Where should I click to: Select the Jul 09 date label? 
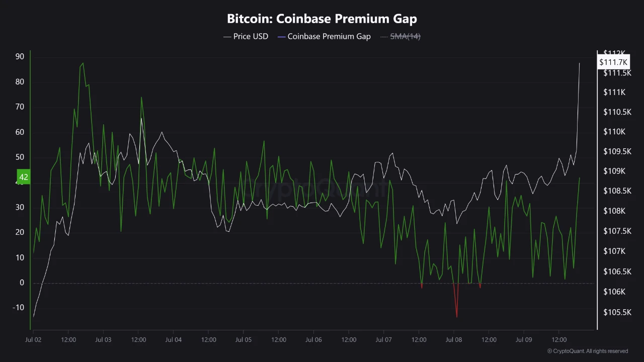[524, 340]
